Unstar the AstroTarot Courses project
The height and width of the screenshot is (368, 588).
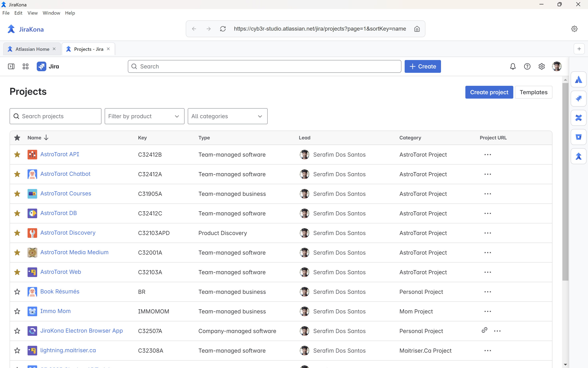[17, 194]
